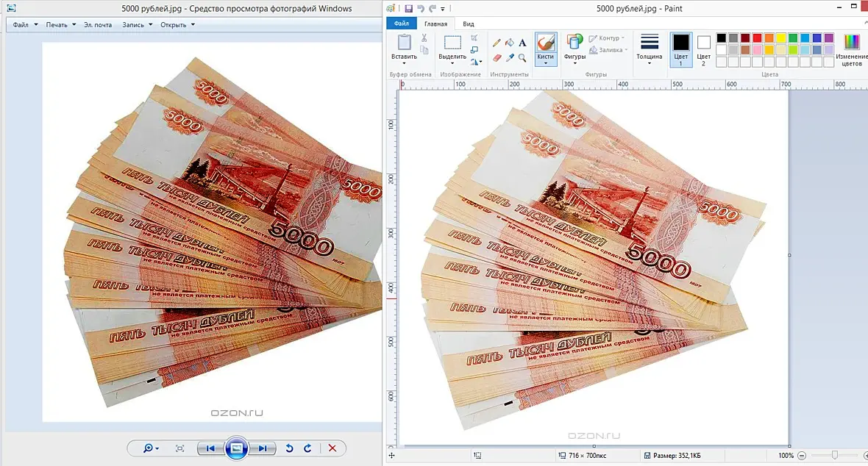Rotate image counterclockwise in Photo Viewer
The height and width of the screenshot is (466, 868).
click(x=289, y=448)
